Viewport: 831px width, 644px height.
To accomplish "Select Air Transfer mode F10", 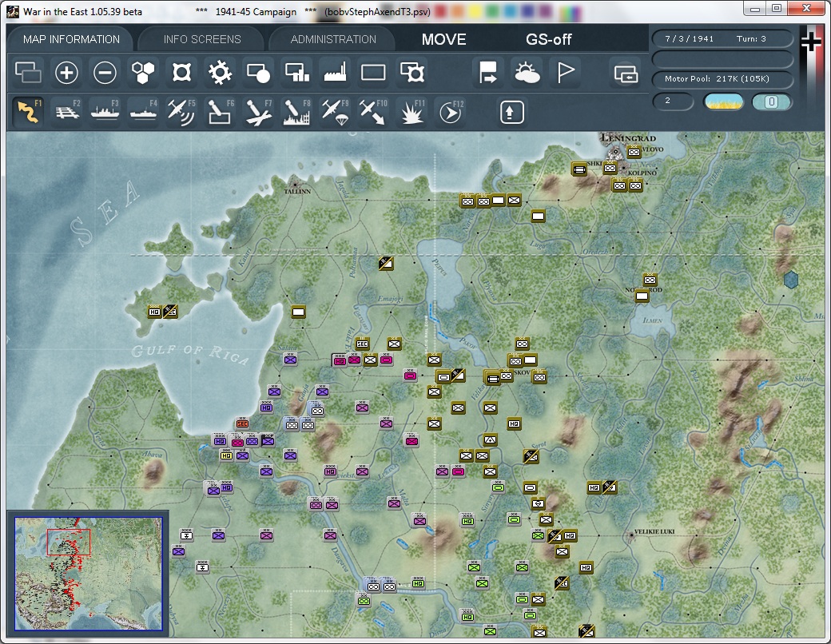I will [x=373, y=112].
